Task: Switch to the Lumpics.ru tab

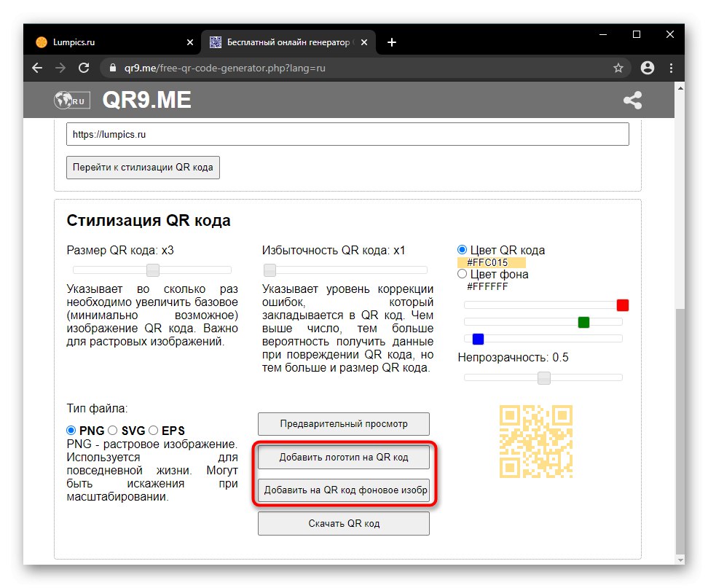Action: point(113,42)
